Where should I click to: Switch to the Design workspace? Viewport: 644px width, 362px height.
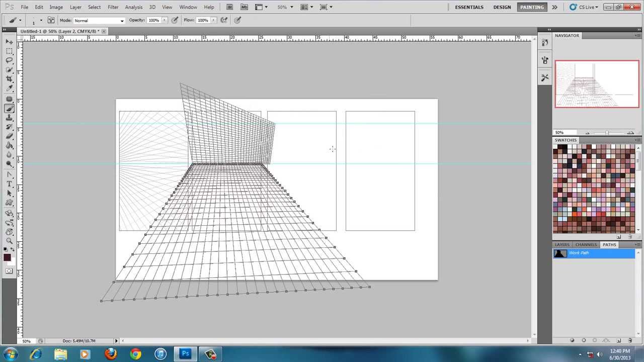coord(502,7)
